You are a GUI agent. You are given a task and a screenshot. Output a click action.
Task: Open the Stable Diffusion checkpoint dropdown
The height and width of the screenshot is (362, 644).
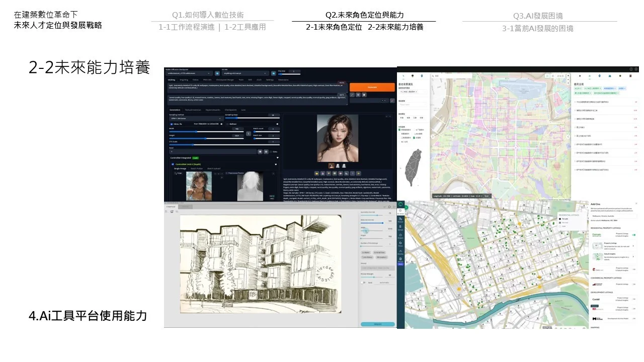point(190,73)
